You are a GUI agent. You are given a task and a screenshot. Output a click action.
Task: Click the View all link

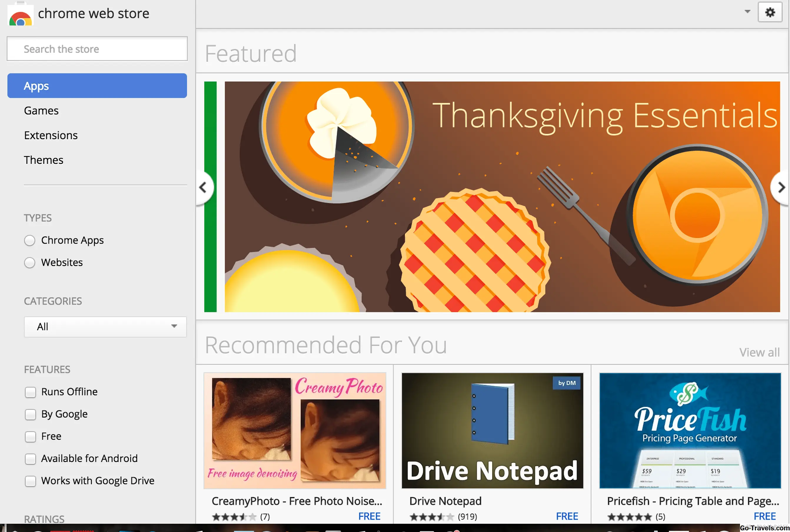point(759,352)
